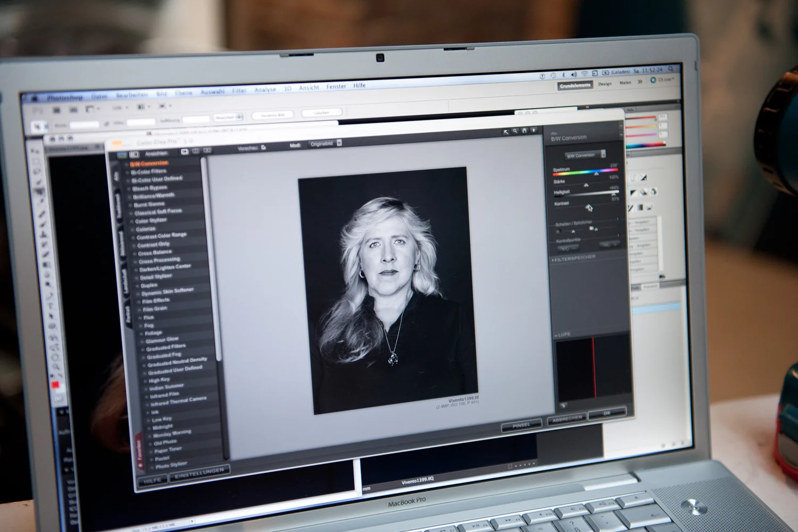Click the volume icon in the menu bar
This screenshot has width=798, height=532.
[574, 74]
